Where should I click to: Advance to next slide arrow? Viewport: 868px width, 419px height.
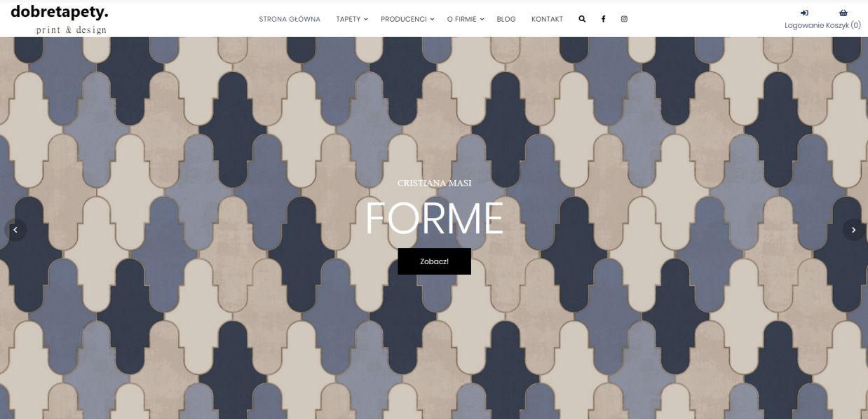[x=853, y=230]
